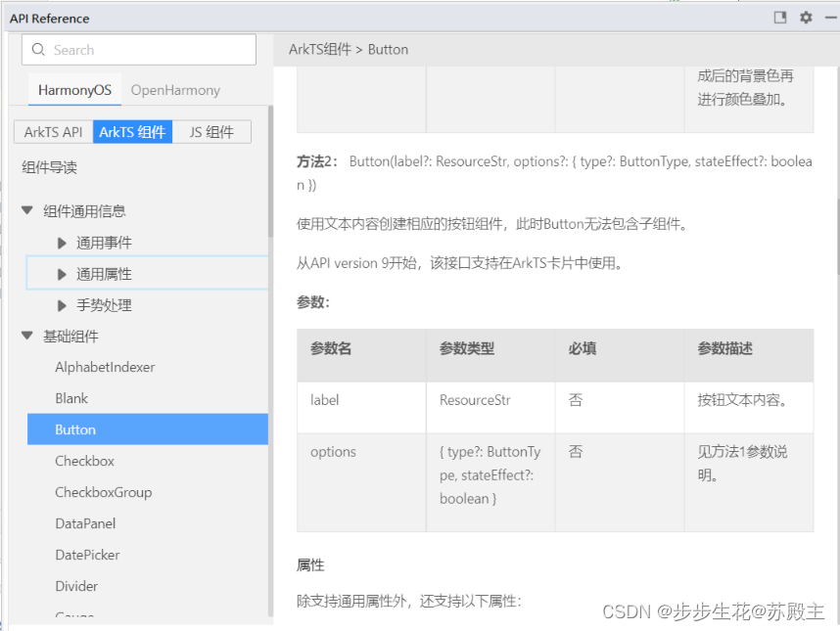This screenshot has width=840, height=631.
Task: Open the DatePicker component page
Action: click(87, 555)
